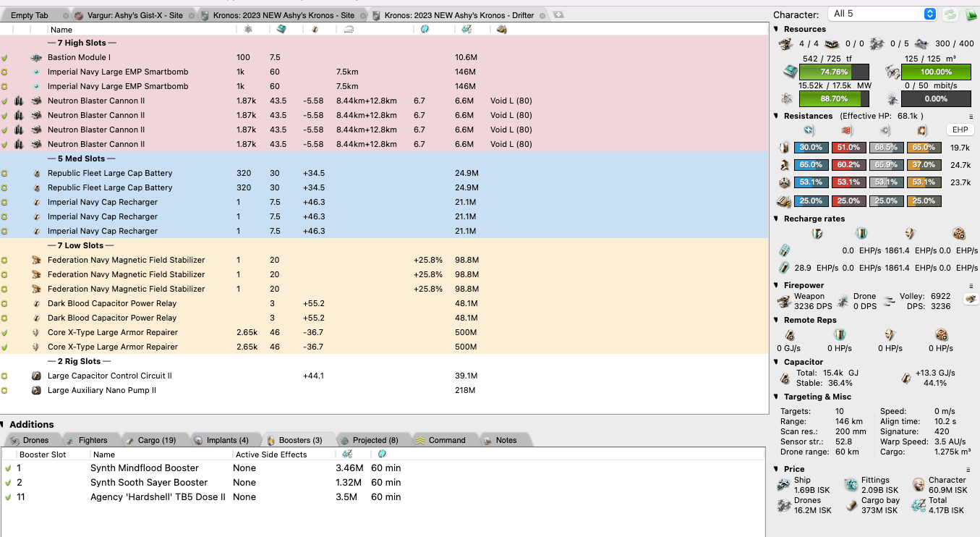Close the Vargur Ashy's Gist-X tab
The height and width of the screenshot is (537, 980).
tap(189, 15)
